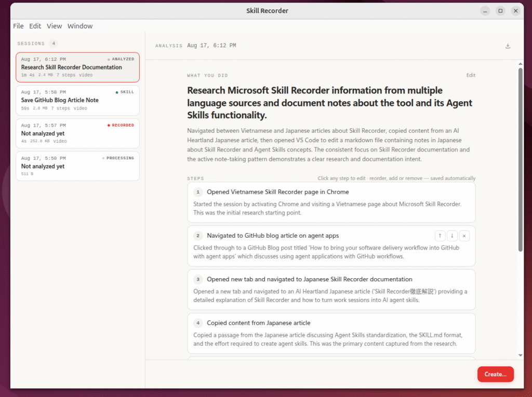Click the step number 1 badge
The height and width of the screenshot is (397, 532).
(x=198, y=192)
